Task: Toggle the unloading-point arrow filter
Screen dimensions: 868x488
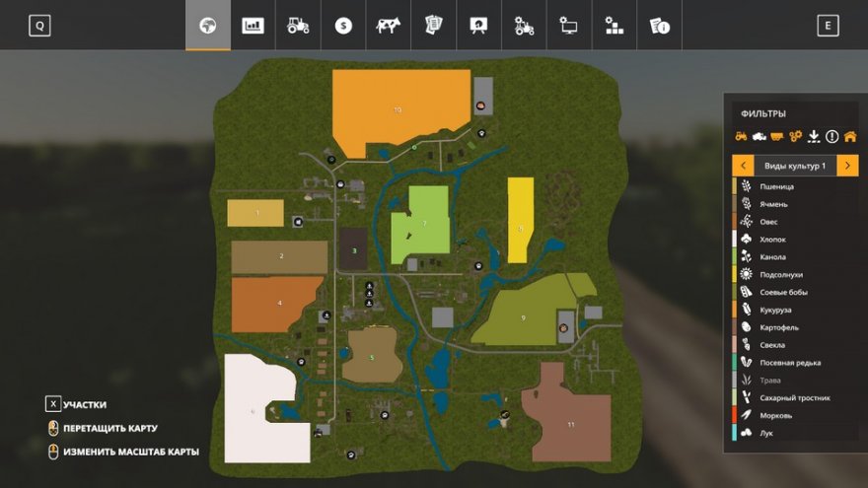Action: click(813, 136)
